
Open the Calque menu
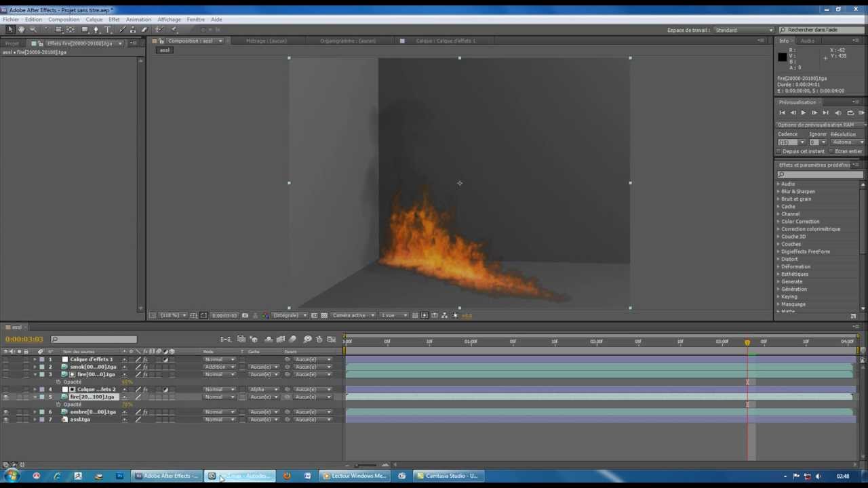pos(94,20)
